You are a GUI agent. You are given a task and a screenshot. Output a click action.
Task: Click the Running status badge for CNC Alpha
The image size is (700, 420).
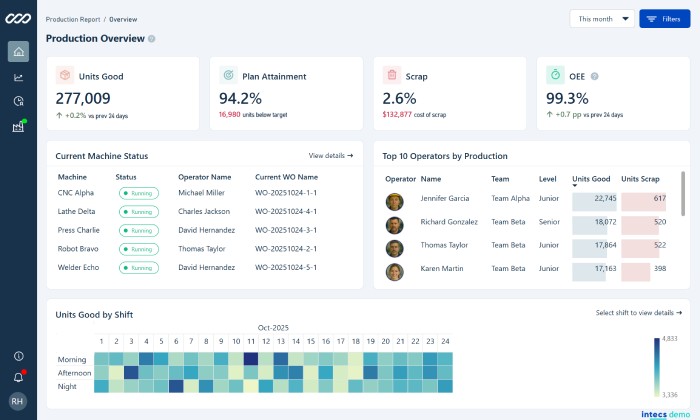pyautogui.click(x=139, y=192)
